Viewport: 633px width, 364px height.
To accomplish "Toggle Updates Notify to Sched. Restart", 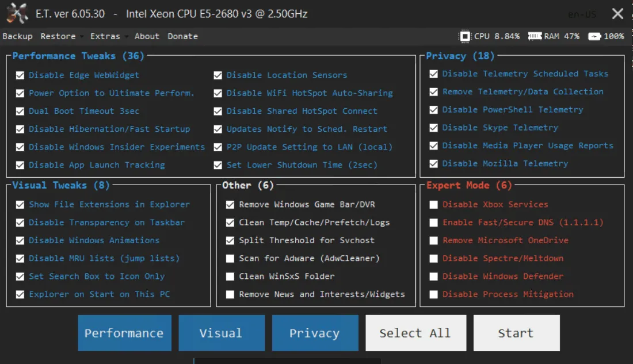I will (218, 129).
